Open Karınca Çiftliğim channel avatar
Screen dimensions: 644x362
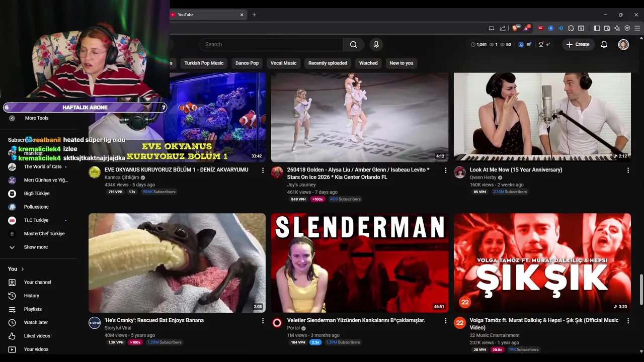click(x=95, y=172)
